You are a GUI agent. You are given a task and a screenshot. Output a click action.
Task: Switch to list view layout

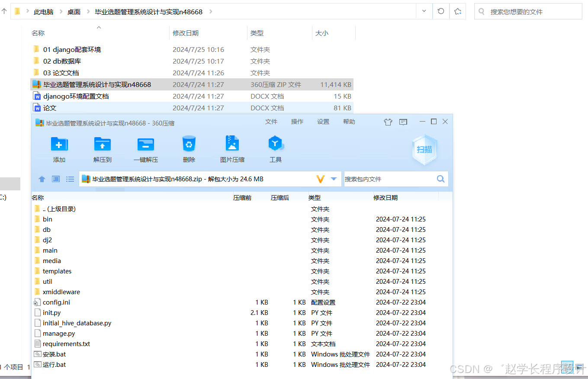pos(70,179)
